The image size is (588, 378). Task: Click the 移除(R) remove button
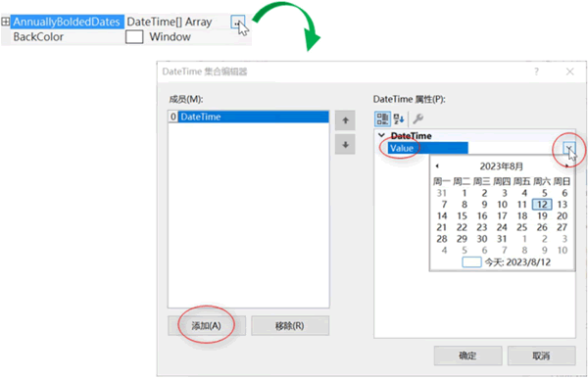tap(290, 325)
